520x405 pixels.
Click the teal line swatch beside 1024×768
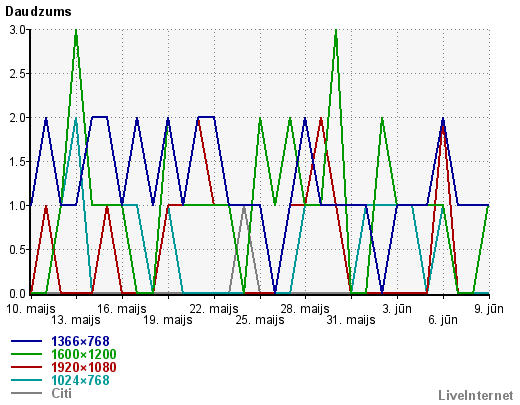(x=26, y=380)
